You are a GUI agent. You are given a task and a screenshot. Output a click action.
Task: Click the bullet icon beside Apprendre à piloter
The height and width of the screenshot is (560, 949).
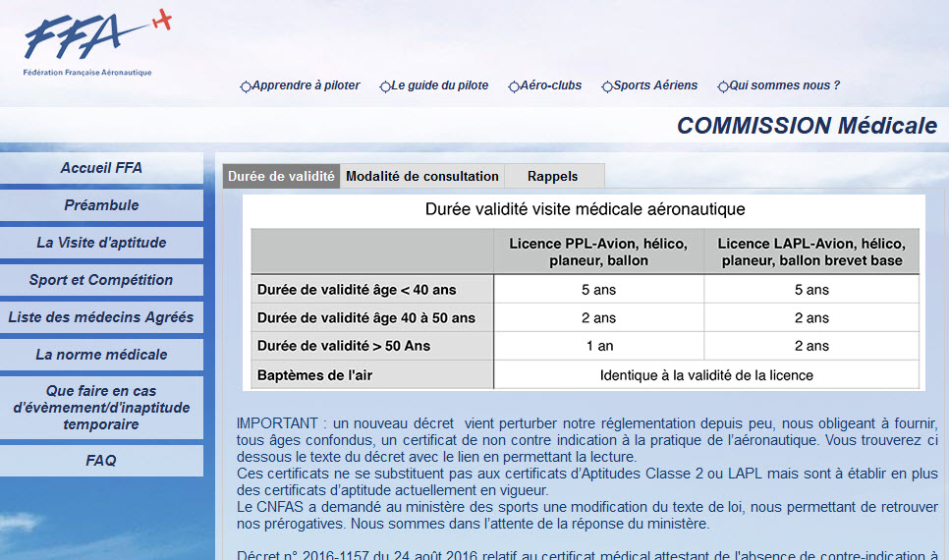(246, 86)
